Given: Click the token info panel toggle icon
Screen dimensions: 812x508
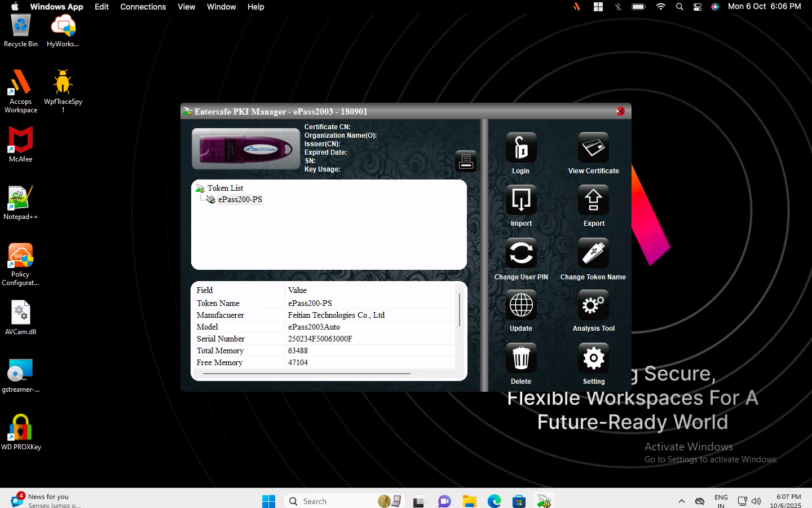Looking at the screenshot, I should [x=466, y=161].
